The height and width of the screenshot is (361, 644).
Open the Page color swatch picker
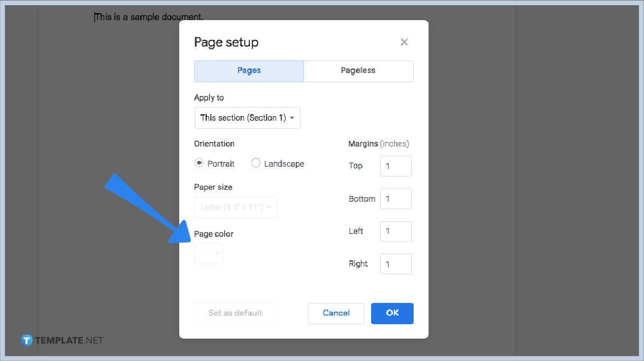205,253
